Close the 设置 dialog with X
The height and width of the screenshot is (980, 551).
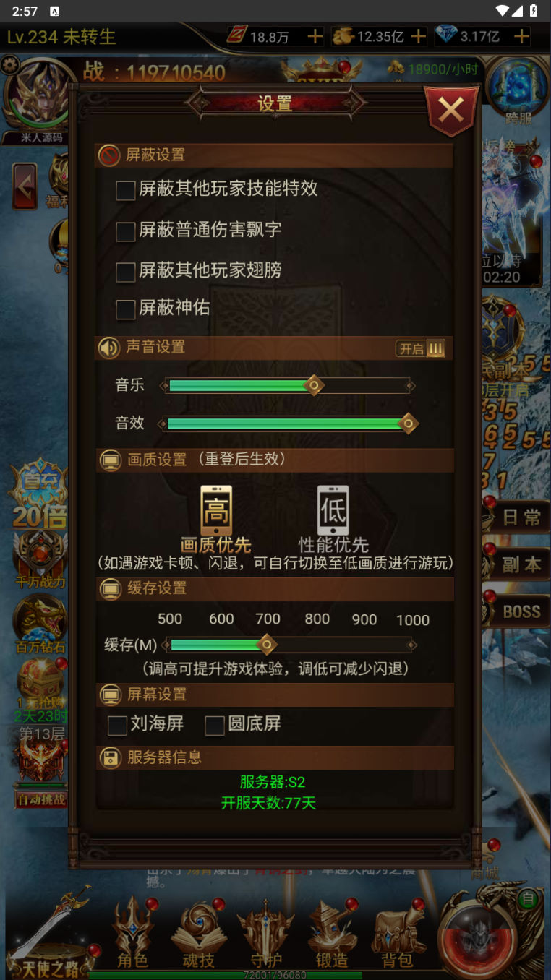tap(451, 111)
